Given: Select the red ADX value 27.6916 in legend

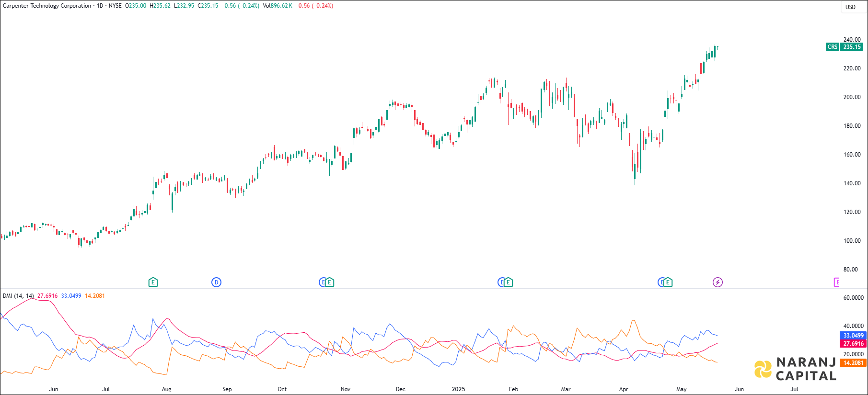Looking at the screenshot, I should [x=47, y=296].
